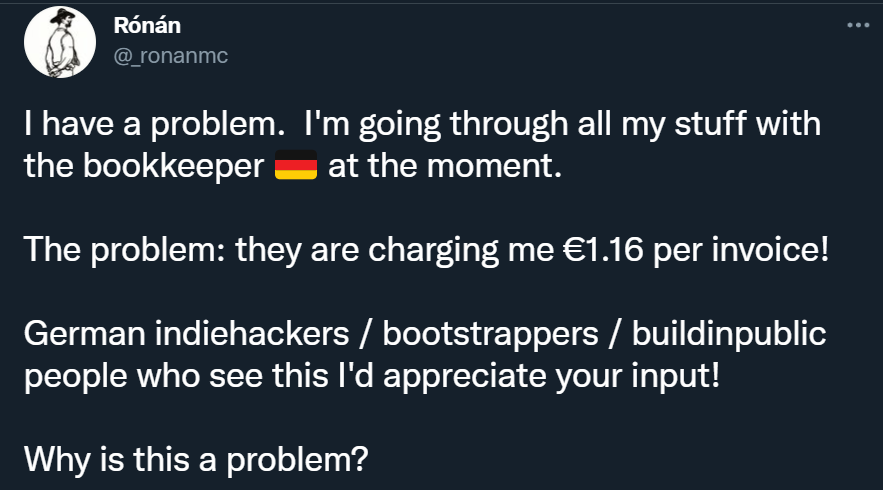This screenshot has width=883, height=490.
Task: Open the three-dot more options menu
Action: [x=858, y=25]
